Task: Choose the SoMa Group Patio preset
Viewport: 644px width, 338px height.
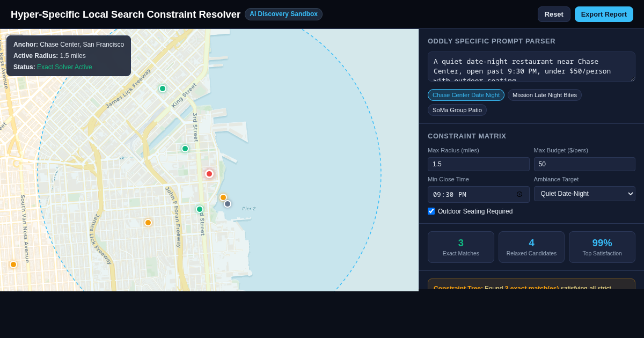Action: [457, 110]
